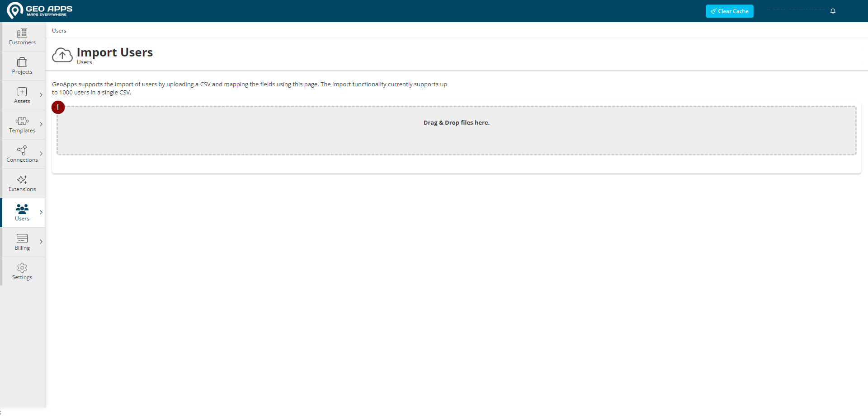Expand the Billing submenu chevron
Image resolution: width=868 pixels, height=416 pixels.
click(41, 242)
